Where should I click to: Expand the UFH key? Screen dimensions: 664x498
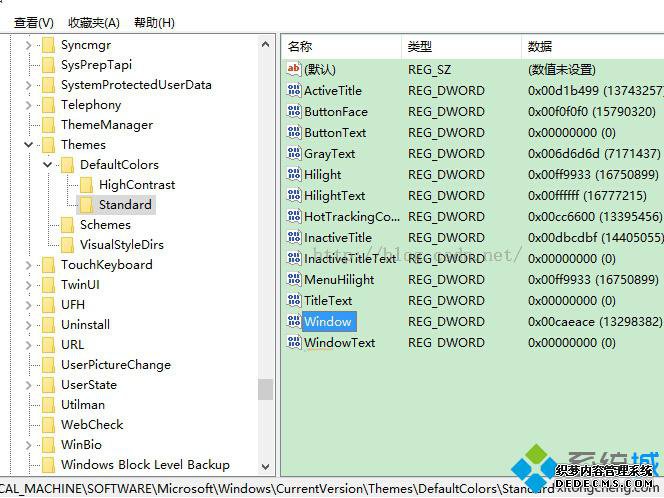[x=28, y=305]
